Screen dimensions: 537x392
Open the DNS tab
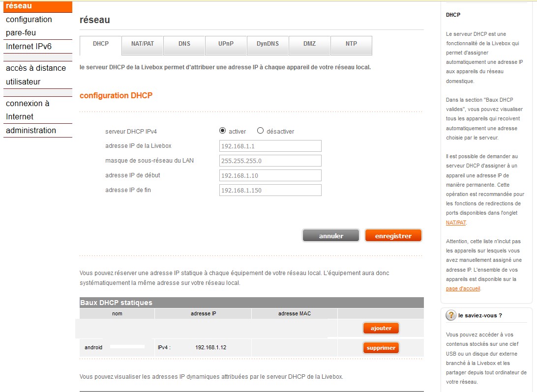(x=184, y=45)
